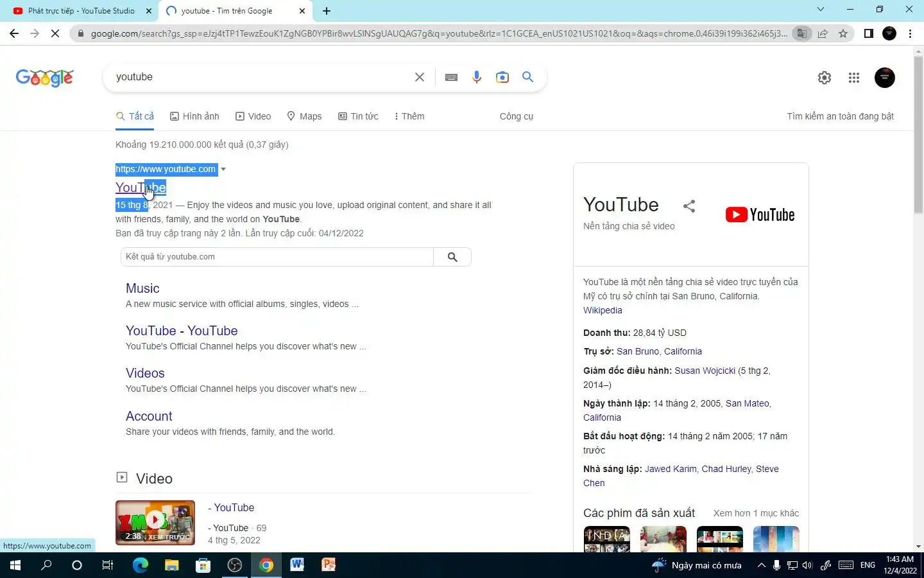The image size is (924, 578).
Task: Close the youtube Google search tab
Action: [x=302, y=11]
